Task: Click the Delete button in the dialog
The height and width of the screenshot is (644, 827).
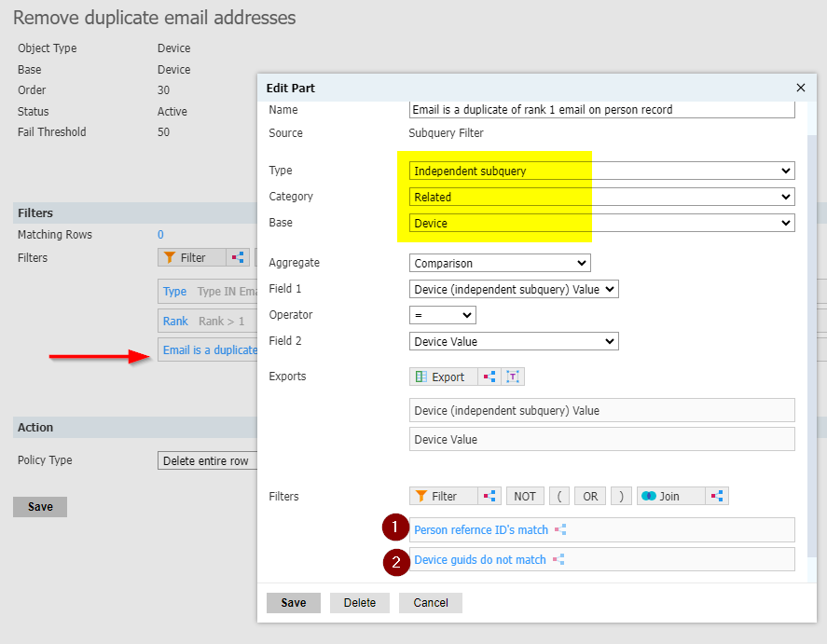Action: 360,602
